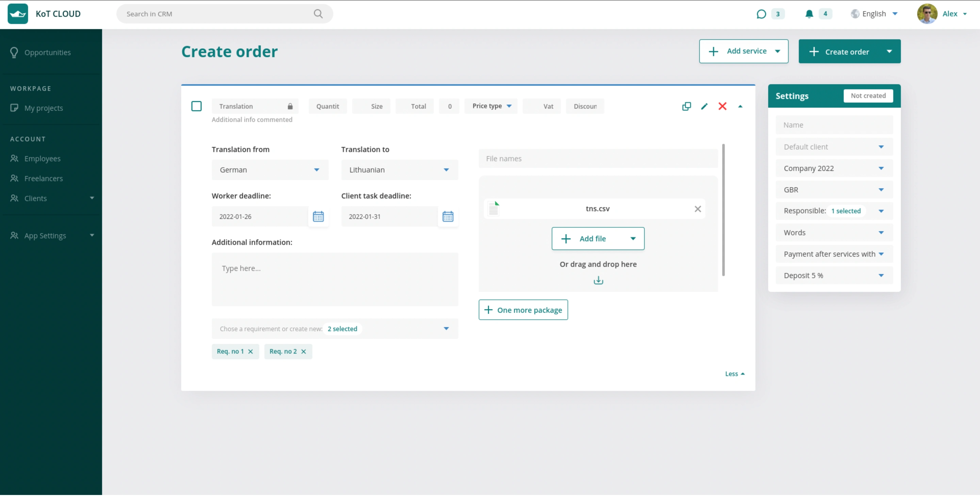This screenshot has width=980, height=496.
Task: Click the notifications bell icon
Action: tap(809, 14)
